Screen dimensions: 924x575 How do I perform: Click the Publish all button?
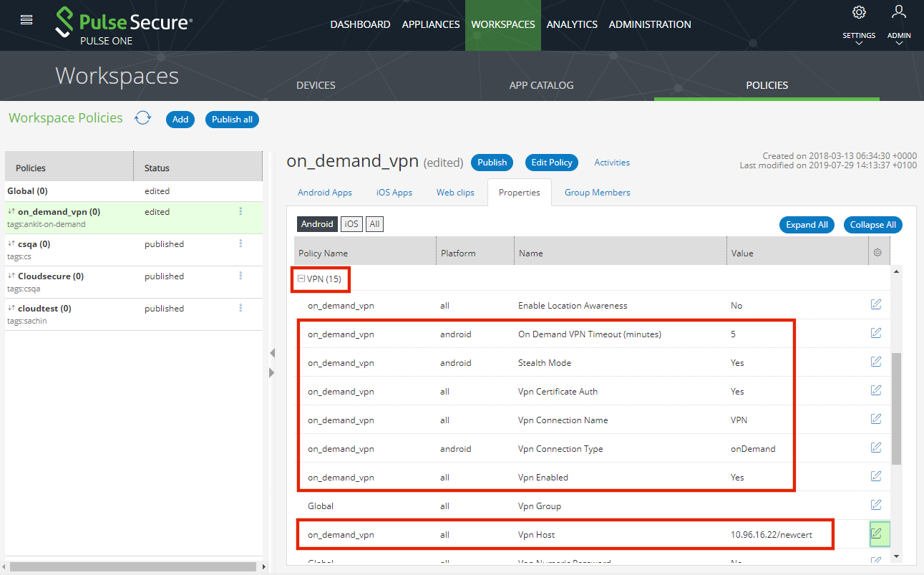232,120
